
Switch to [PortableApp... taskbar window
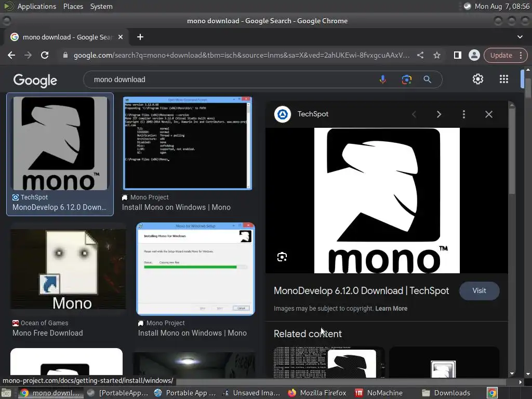click(118, 393)
